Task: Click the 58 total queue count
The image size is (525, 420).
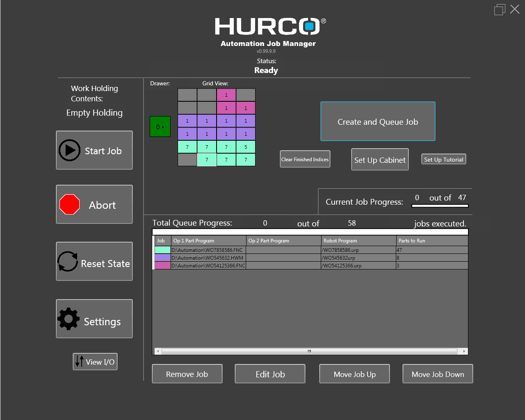Action: 352,223
